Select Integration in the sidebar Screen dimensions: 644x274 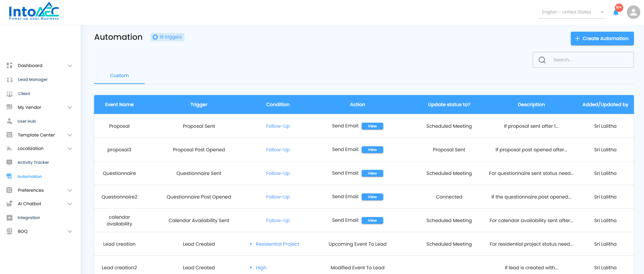29,218
